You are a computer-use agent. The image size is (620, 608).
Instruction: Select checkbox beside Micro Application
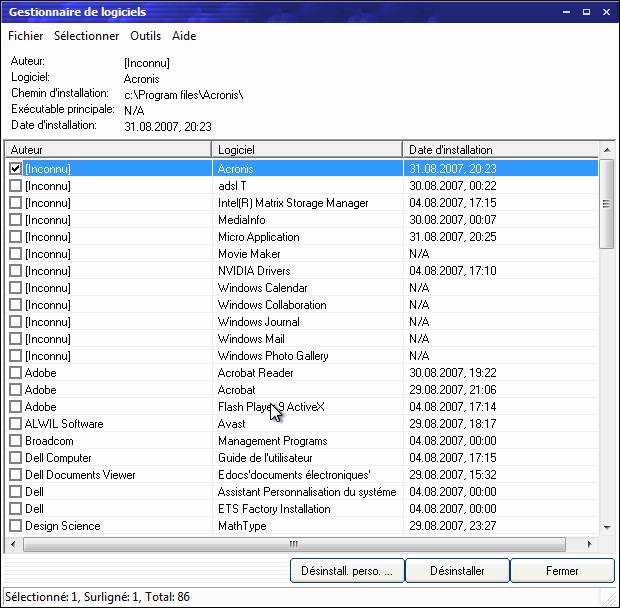(x=15, y=237)
